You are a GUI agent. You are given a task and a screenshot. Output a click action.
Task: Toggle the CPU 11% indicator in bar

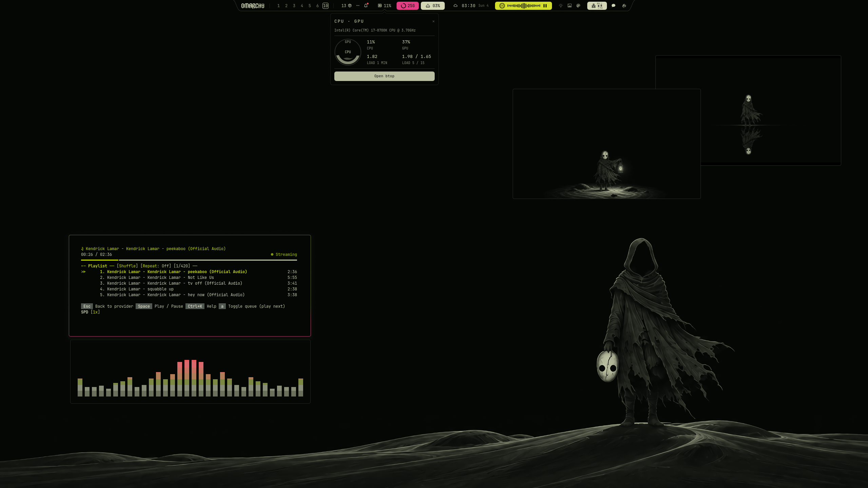tap(384, 6)
